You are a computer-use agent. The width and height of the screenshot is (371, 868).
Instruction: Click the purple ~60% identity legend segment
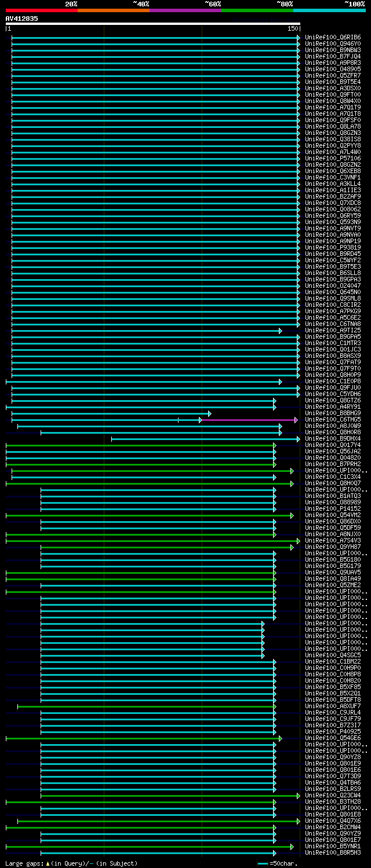coord(185,10)
